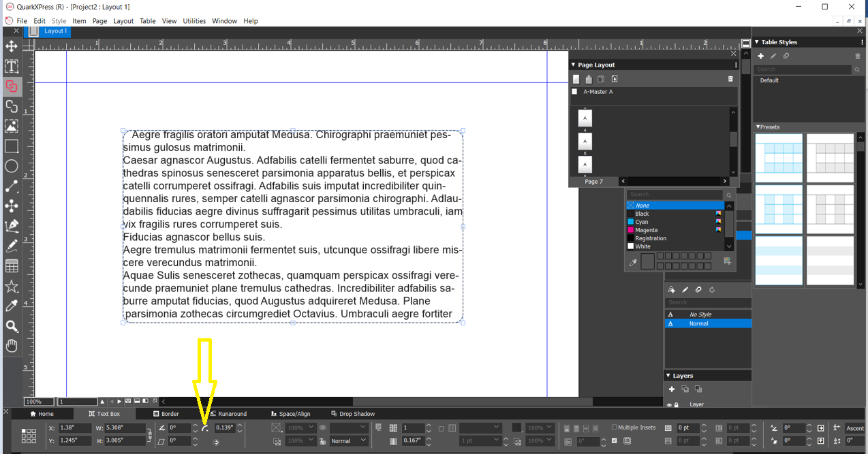Open the Utilities menu
Viewport: 868px width, 454px height.
[194, 20]
